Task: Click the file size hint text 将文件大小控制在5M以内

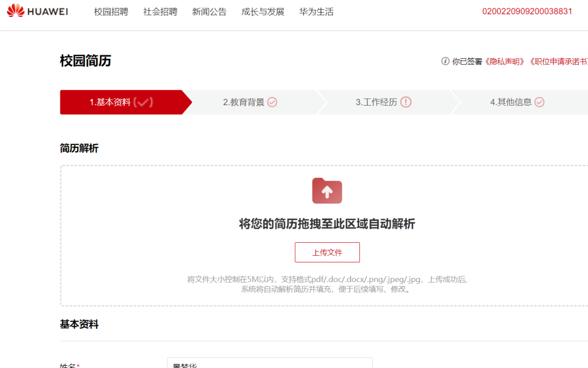Action: pyautogui.click(x=231, y=279)
